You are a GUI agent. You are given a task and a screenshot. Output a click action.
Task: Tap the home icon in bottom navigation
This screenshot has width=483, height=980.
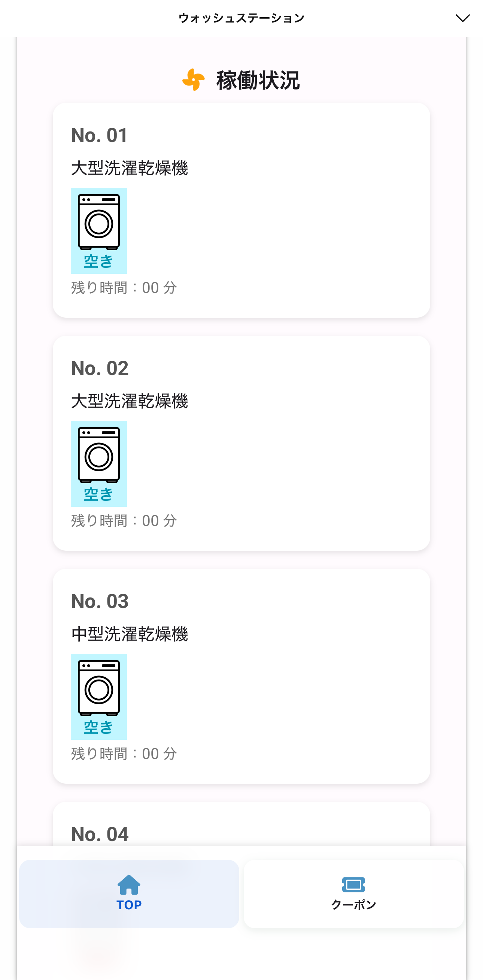(x=129, y=884)
